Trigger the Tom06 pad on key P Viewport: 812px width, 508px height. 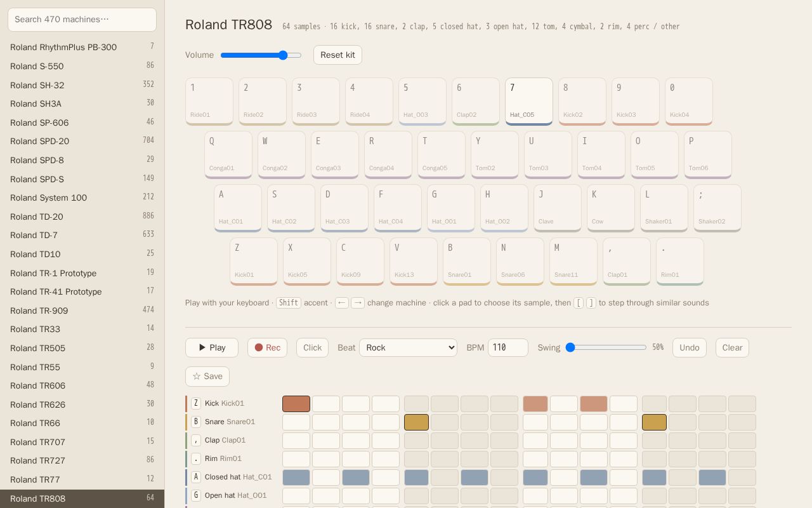pyautogui.click(x=708, y=155)
